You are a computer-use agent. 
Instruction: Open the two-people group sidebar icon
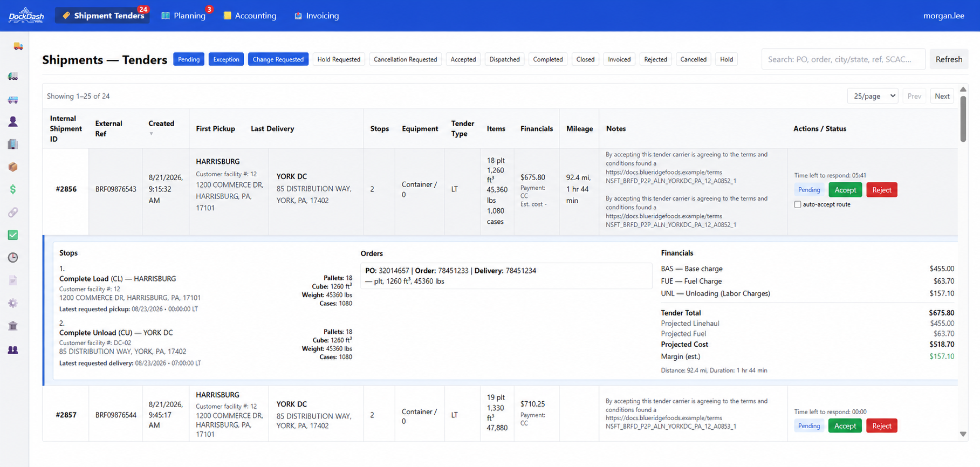point(13,350)
